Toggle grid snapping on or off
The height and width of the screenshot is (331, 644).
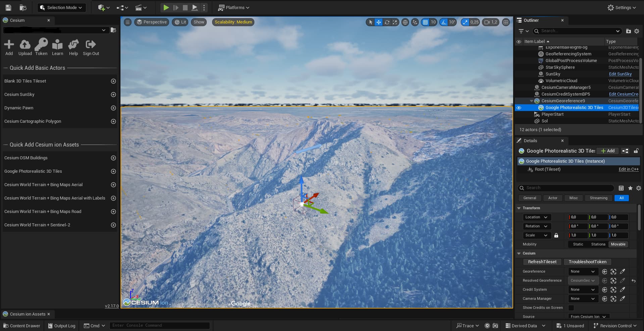click(x=425, y=22)
